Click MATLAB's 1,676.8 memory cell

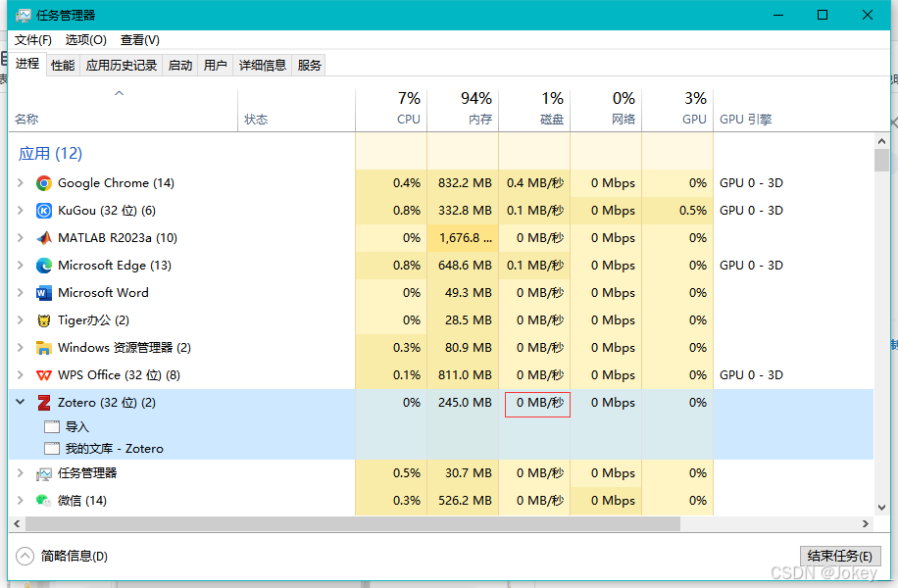(x=463, y=238)
